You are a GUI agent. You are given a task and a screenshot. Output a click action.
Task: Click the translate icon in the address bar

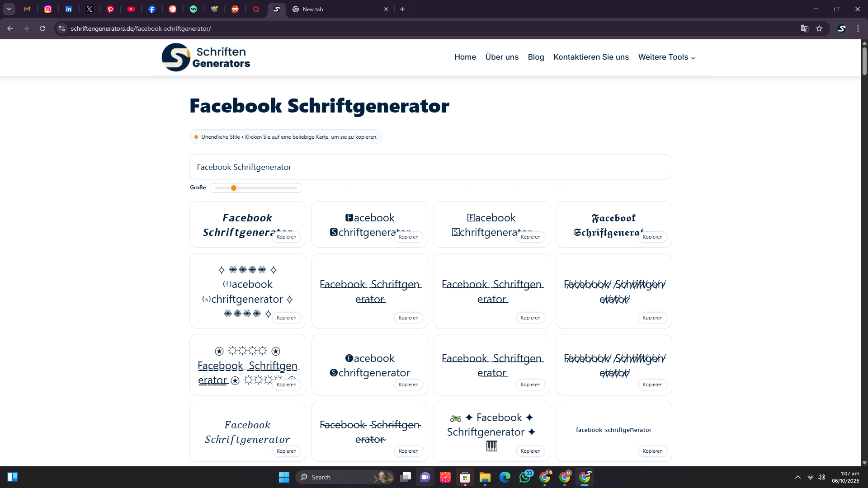click(x=804, y=28)
